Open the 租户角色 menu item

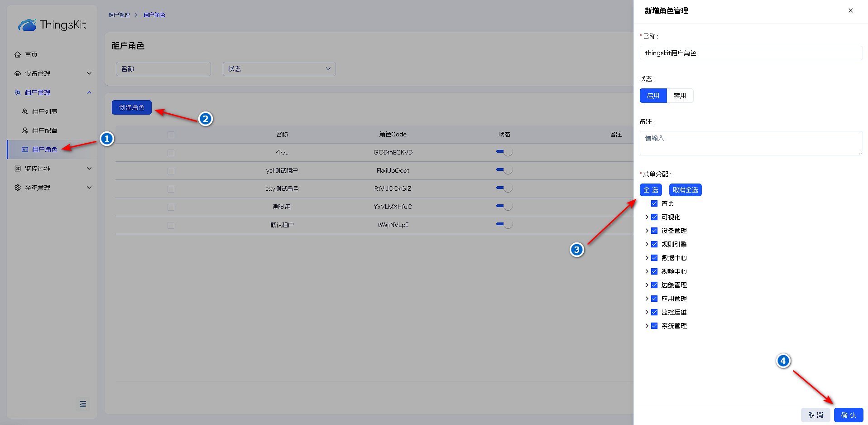44,150
